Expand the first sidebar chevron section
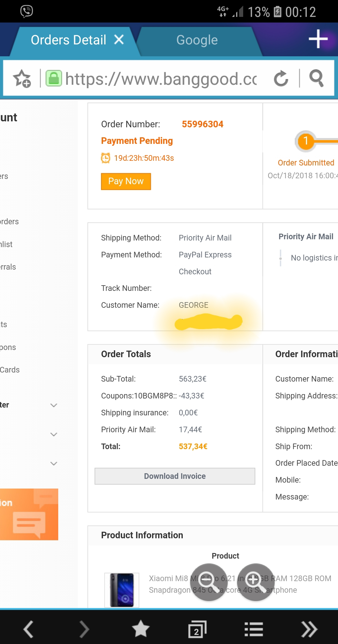Viewport: 338px width, 644px height. tap(54, 405)
